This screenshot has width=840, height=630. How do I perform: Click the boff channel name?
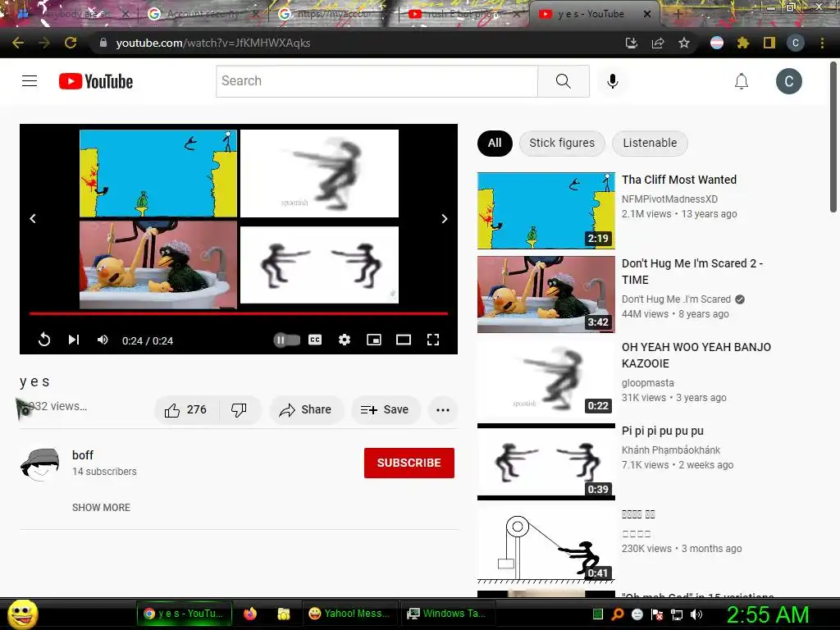click(x=83, y=455)
